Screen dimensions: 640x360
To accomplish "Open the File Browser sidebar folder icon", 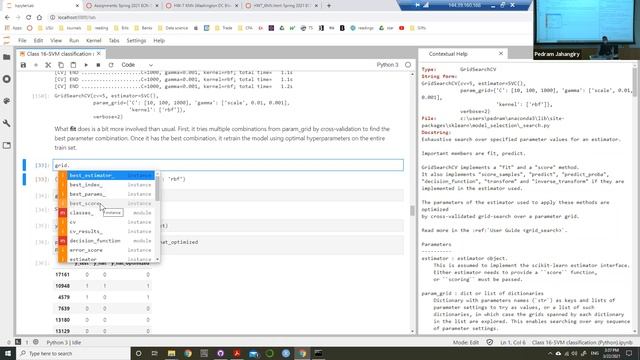I will [7, 57].
